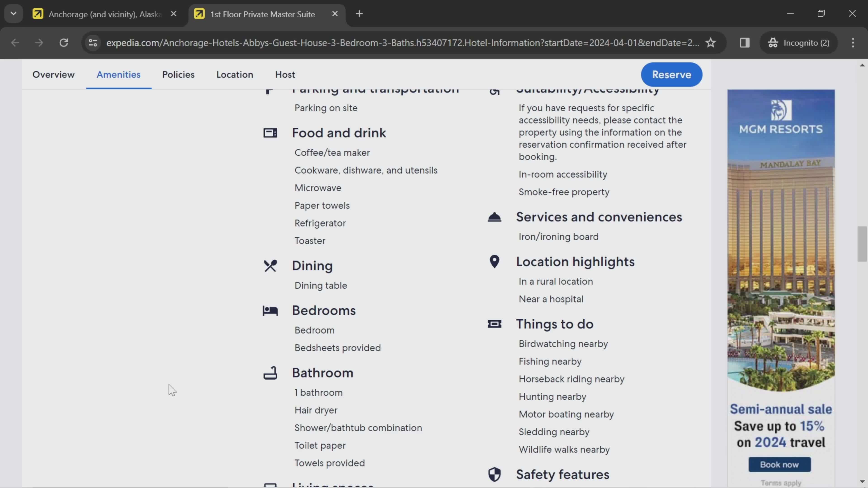Click the Things to do ticket icon
Image resolution: width=868 pixels, height=488 pixels.
494,324
